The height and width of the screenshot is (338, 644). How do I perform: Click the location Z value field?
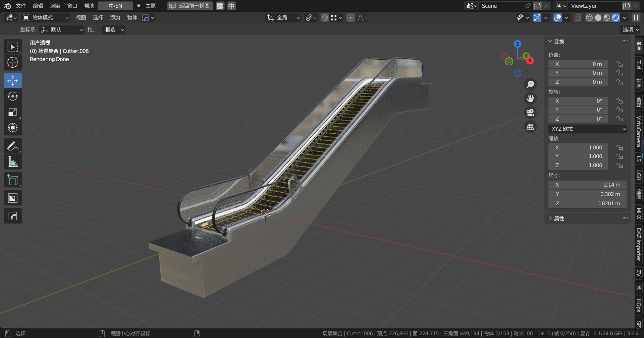[x=578, y=82]
